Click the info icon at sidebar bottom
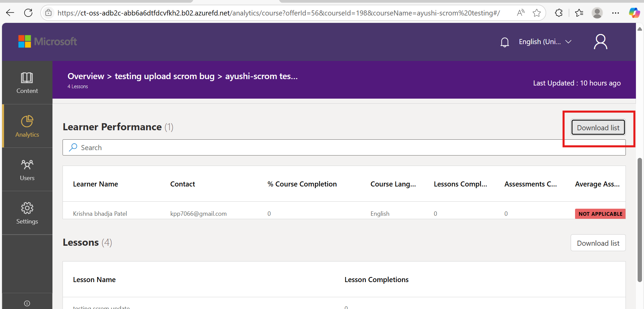The height and width of the screenshot is (309, 644). pos(27,303)
